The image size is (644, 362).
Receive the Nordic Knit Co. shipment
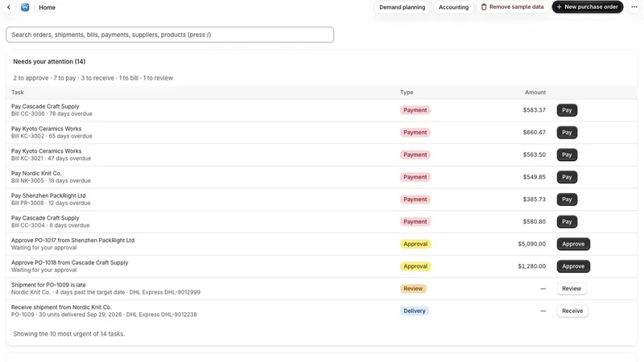(x=572, y=311)
